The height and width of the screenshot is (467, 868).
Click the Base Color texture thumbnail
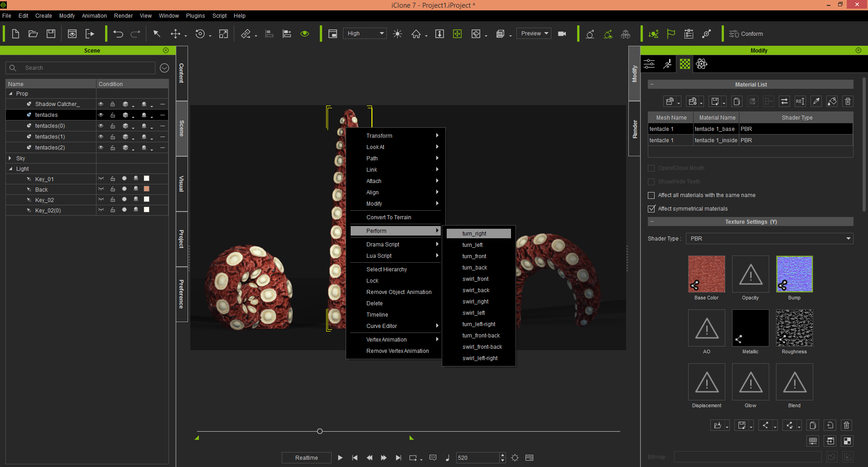coord(706,274)
